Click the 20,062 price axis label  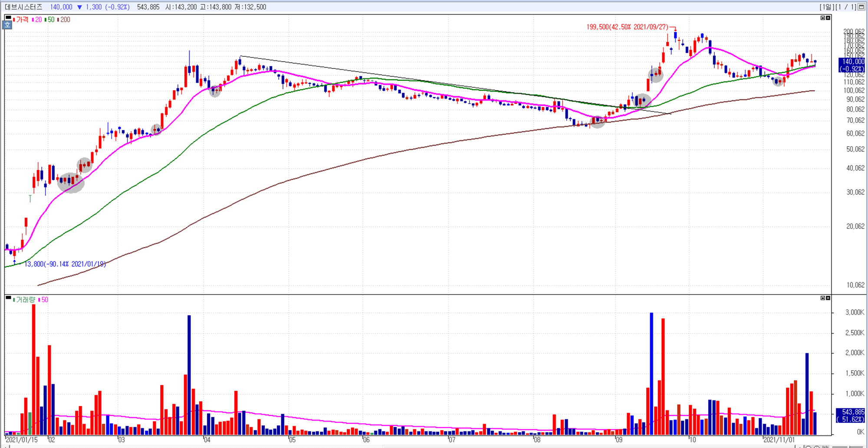click(855, 226)
